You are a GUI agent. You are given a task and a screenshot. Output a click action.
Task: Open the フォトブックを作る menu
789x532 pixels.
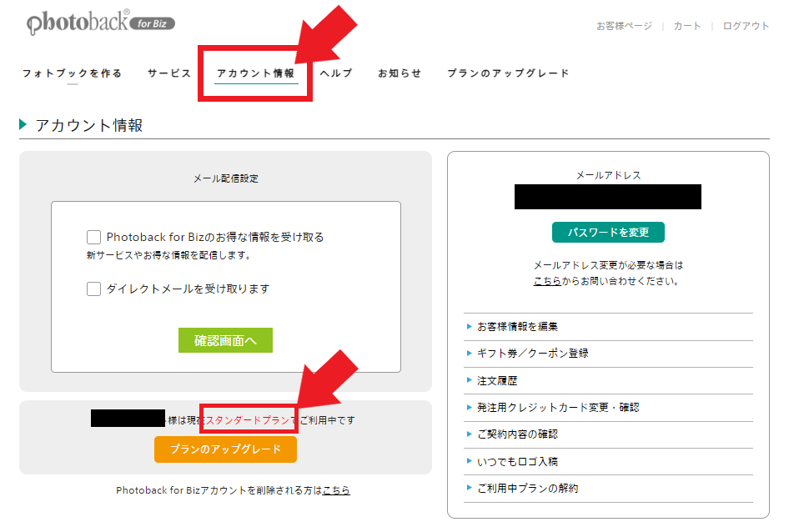(x=72, y=73)
